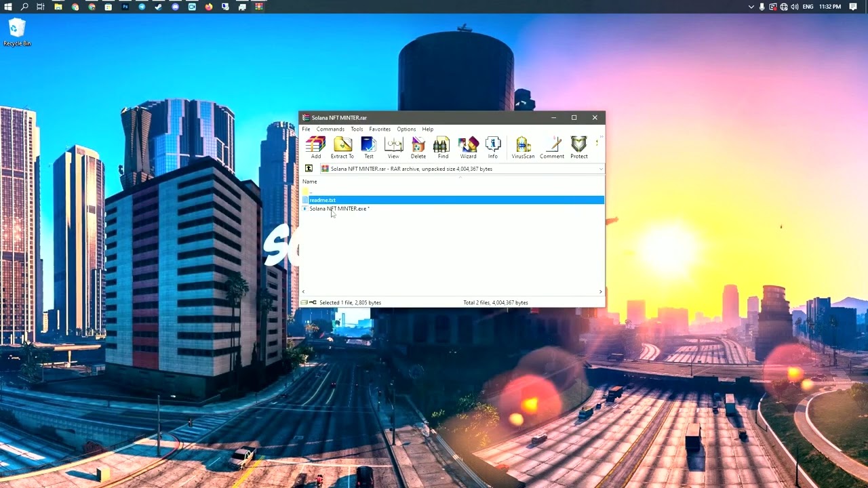Open the Find tool in WinRAR
Viewport: 868px width, 488px height.
tap(443, 148)
